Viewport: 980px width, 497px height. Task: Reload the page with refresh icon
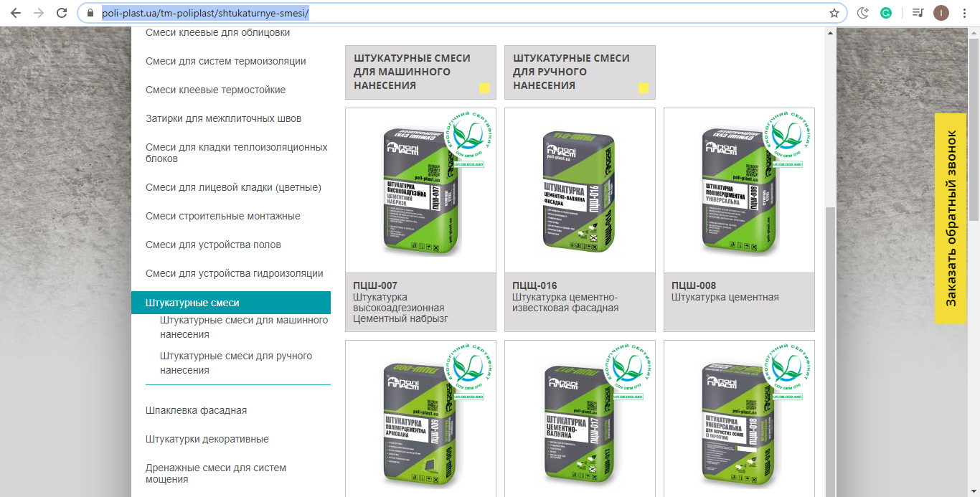tap(62, 13)
